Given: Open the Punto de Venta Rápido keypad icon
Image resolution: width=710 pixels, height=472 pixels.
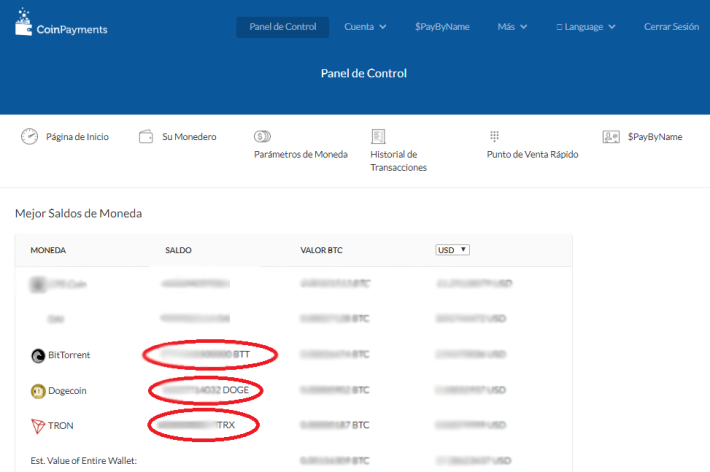Looking at the screenshot, I should coord(494,136).
